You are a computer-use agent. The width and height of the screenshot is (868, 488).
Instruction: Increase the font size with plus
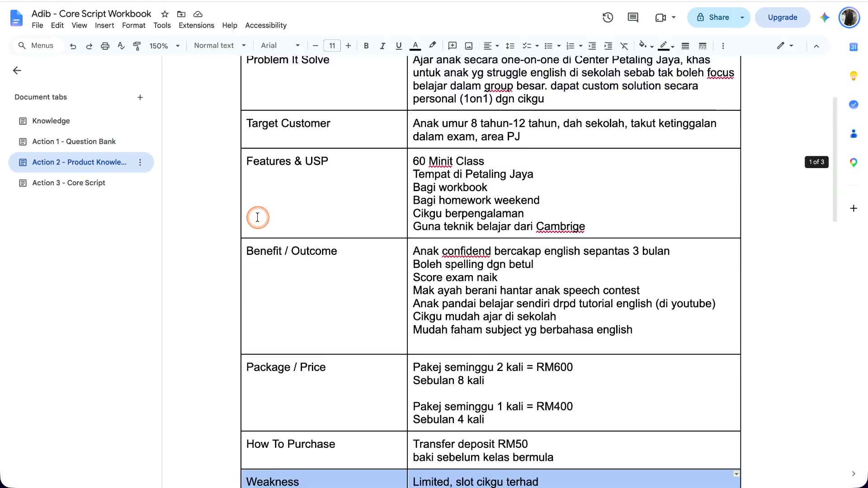(348, 46)
